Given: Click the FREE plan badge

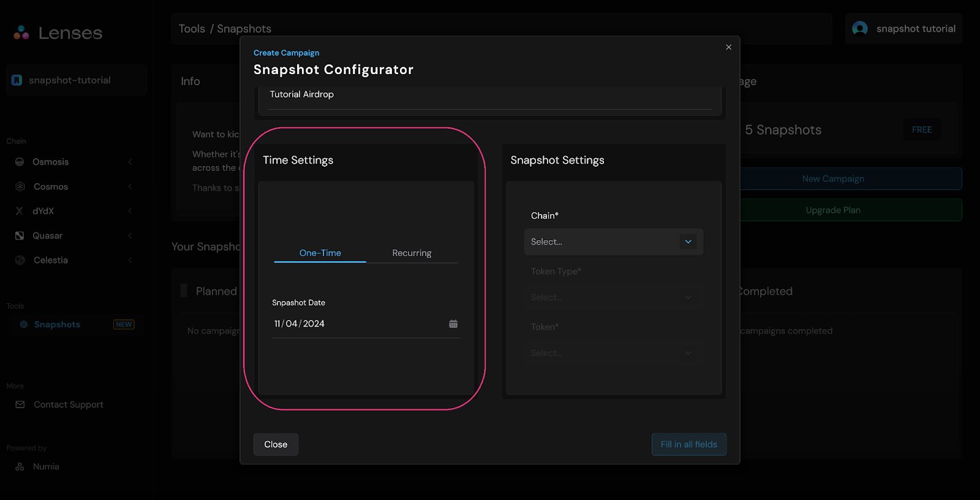Looking at the screenshot, I should [922, 129].
